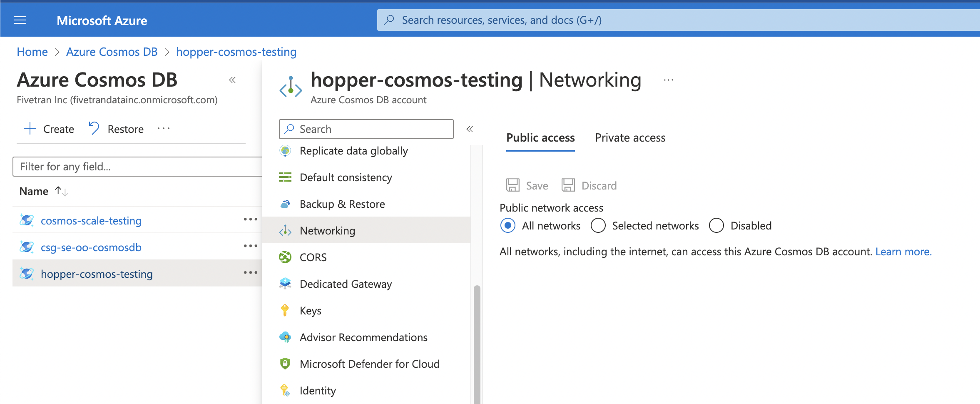This screenshot has width=980, height=404.
Task: Click the Default consistency icon
Action: click(285, 177)
